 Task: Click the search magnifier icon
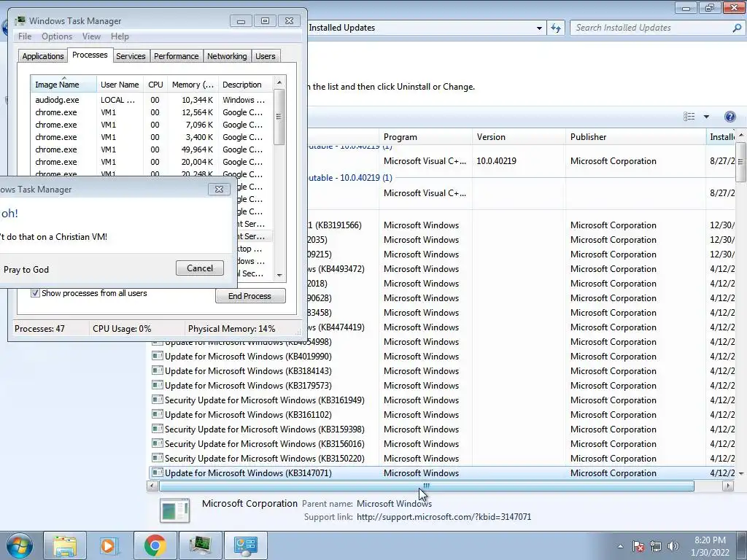[x=737, y=28]
